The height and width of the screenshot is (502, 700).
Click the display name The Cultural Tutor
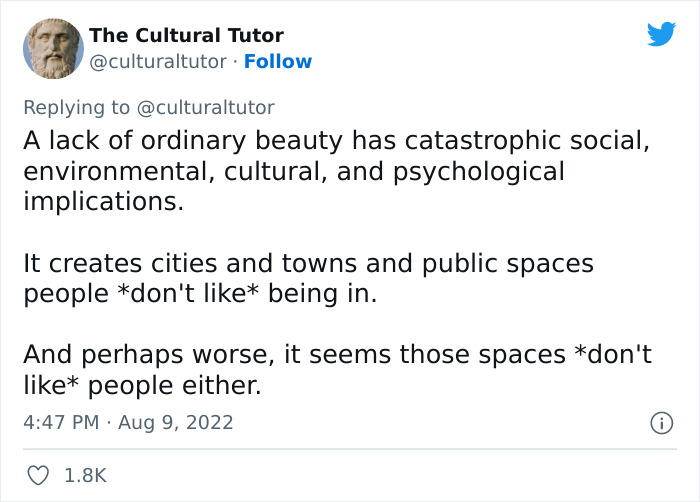[187, 35]
